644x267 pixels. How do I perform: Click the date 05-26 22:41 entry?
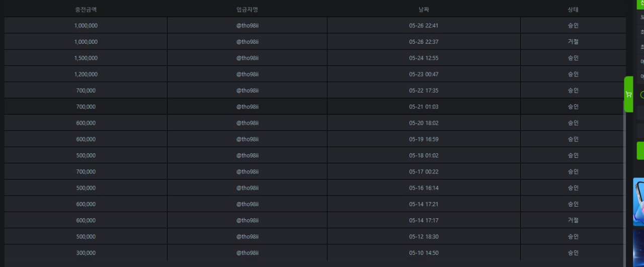[424, 26]
